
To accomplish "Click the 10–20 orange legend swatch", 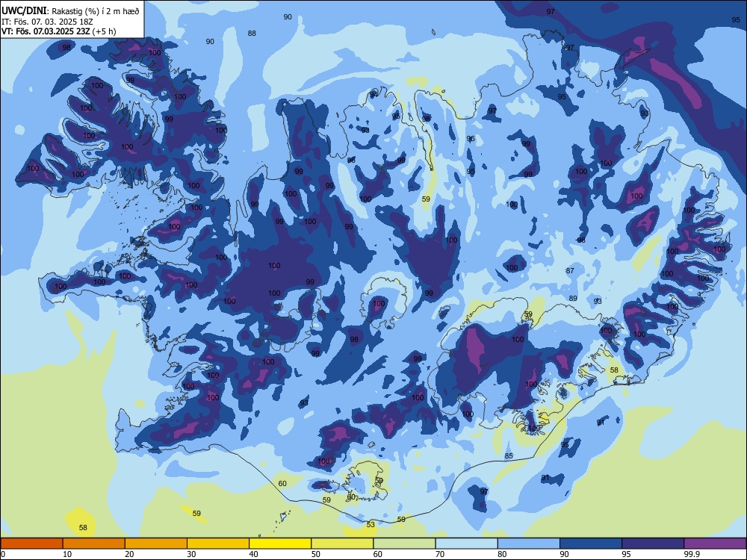I will click(94, 544).
